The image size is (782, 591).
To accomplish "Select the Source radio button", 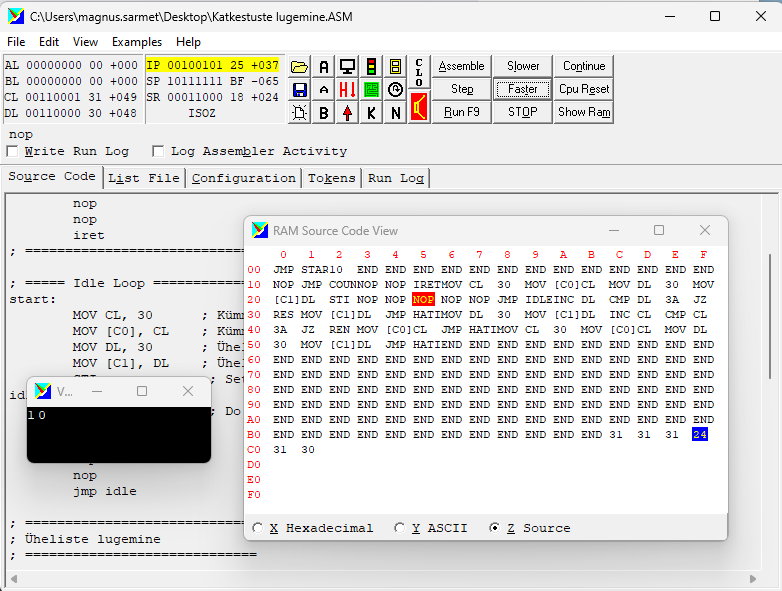I will [x=494, y=528].
